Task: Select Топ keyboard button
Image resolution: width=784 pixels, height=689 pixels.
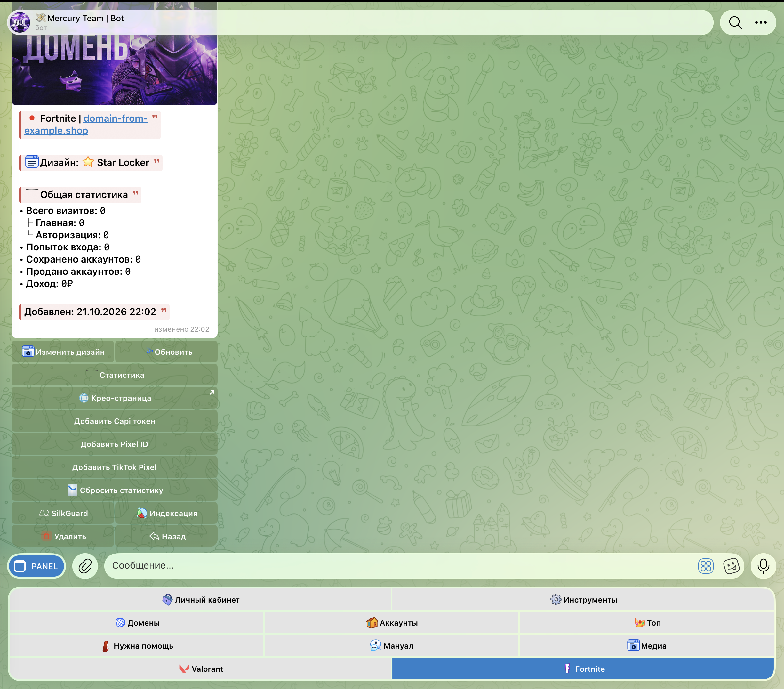Action: [x=647, y=622]
